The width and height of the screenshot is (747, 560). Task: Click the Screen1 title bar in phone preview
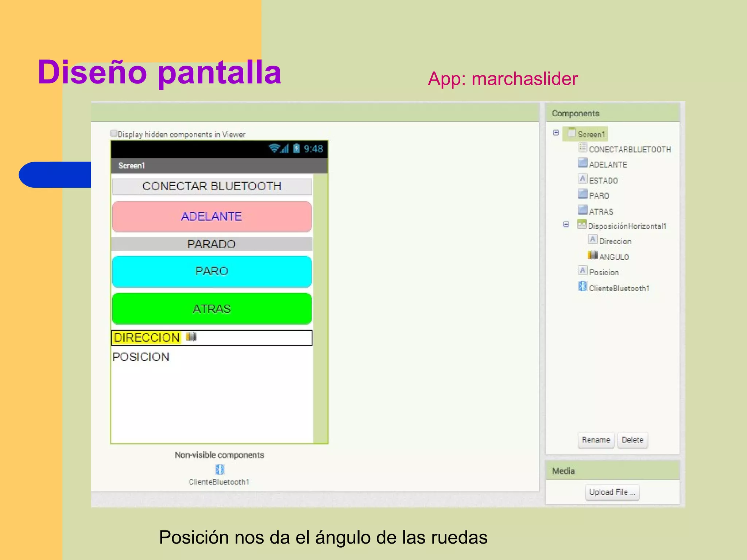click(x=219, y=166)
